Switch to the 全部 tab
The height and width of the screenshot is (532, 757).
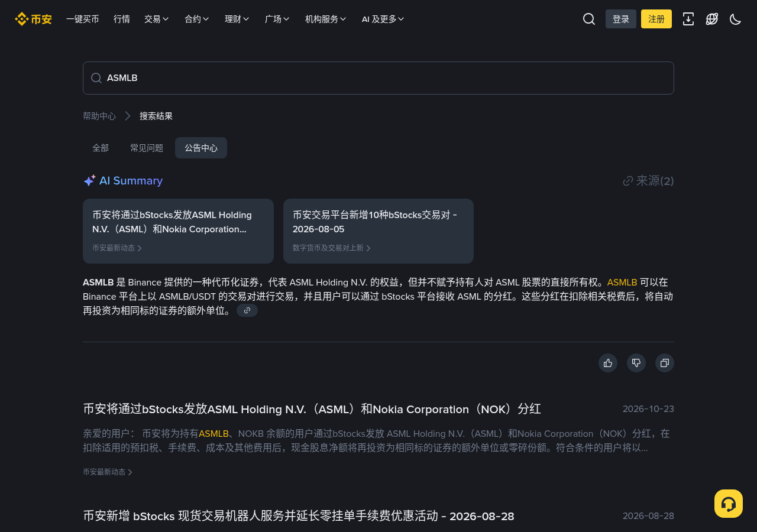point(101,148)
